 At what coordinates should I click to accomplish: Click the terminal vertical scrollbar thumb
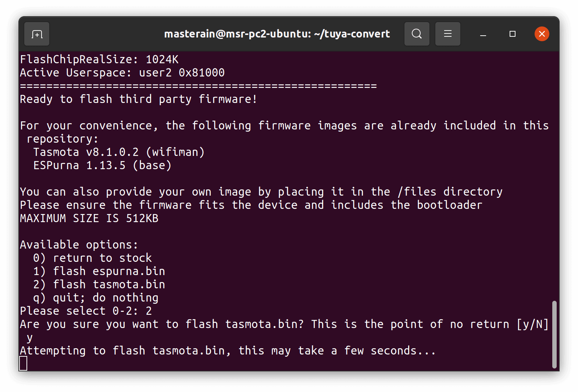(554, 334)
